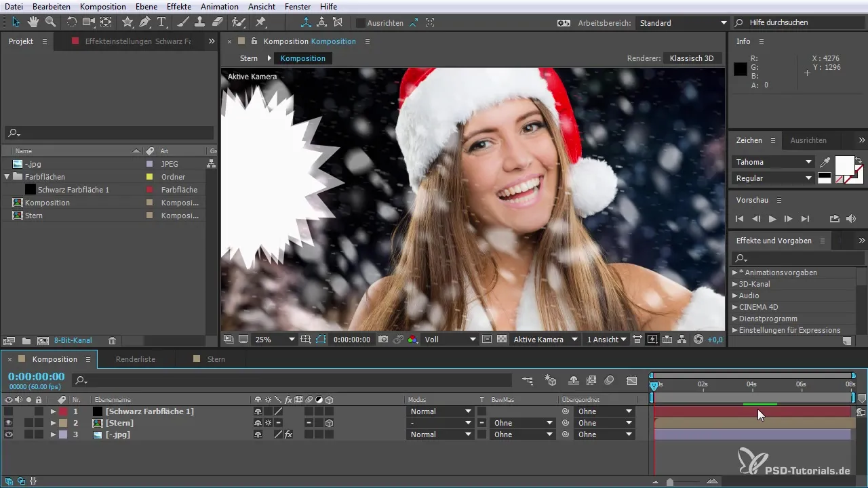Click the fast previews lightning icon
This screenshot has height=488, width=868.
[652, 340]
